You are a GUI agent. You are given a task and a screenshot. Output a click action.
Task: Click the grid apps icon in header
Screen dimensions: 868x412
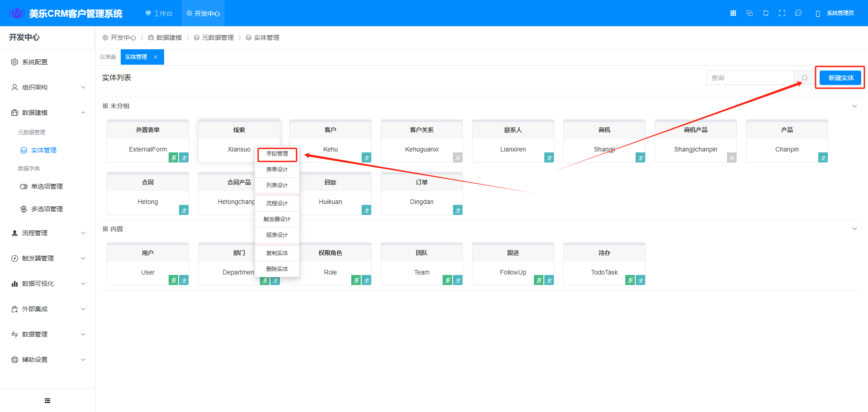[733, 13]
